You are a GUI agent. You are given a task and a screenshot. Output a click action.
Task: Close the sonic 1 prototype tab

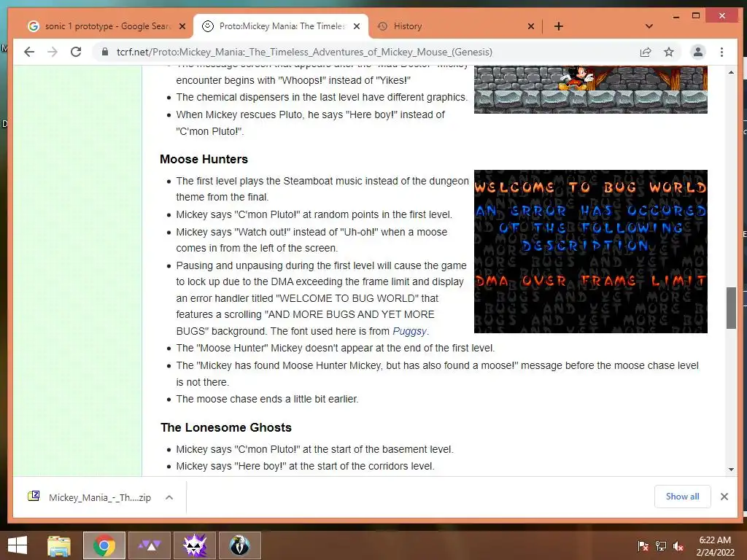[x=182, y=26]
